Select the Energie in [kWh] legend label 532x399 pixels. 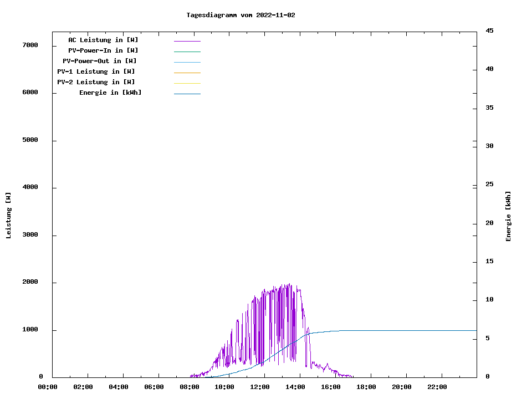click(x=110, y=93)
